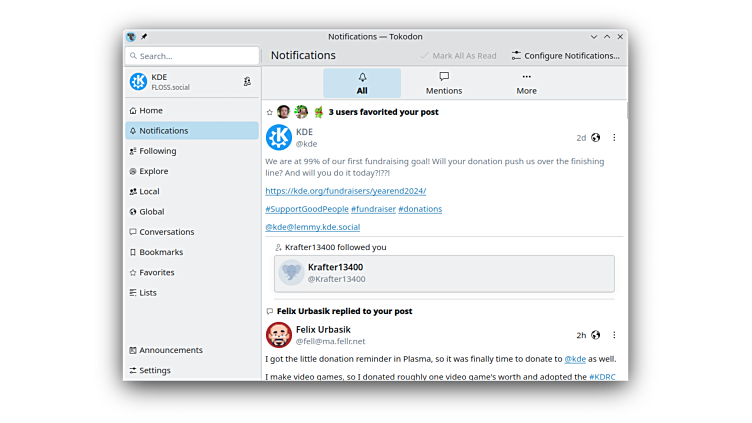Open the three-dot menu on Felix Urbasik's reply
The width and height of the screenshot is (752, 423).
click(x=614, y=335)
